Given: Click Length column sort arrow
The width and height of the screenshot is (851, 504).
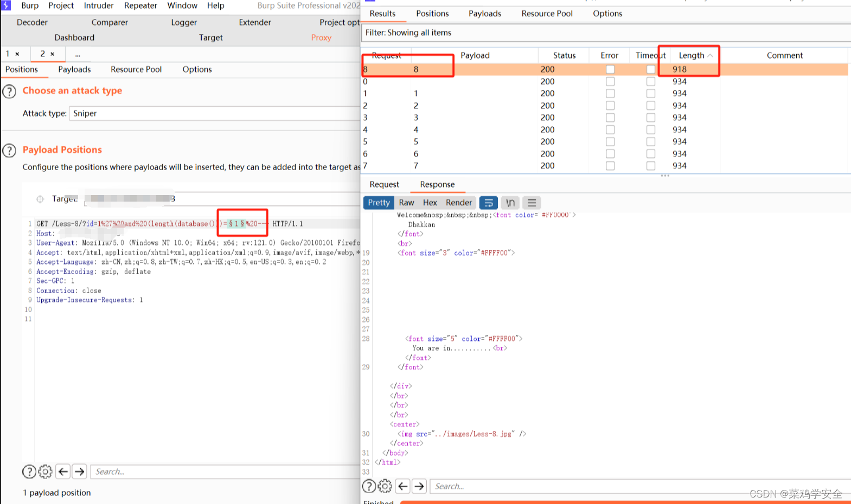Looking at the screenshot, I should 710,55.
